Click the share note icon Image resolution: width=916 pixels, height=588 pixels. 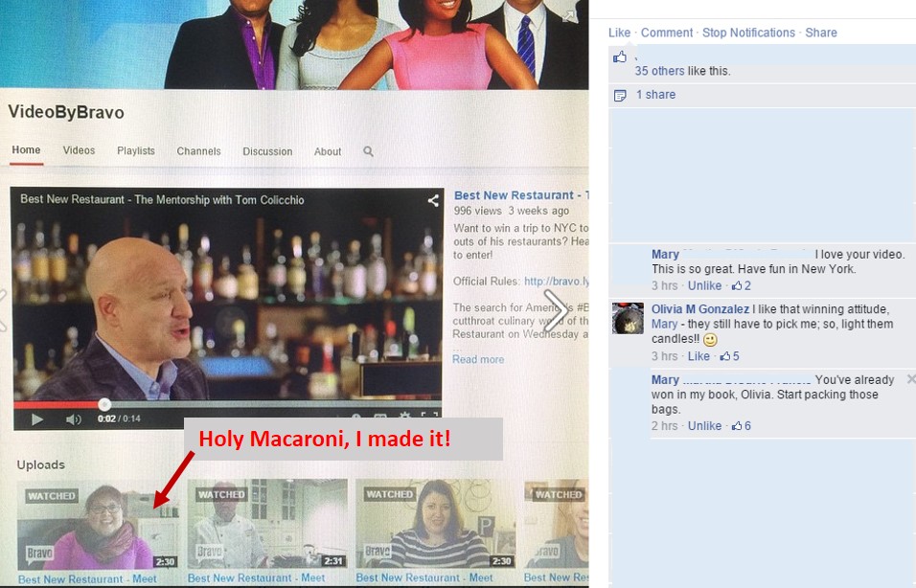(620, 95)
